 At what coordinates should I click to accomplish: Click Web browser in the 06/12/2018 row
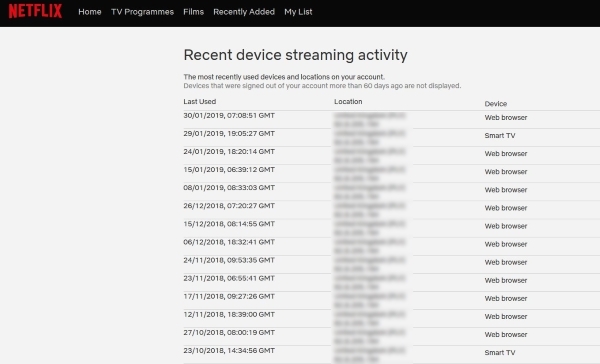pos(506,244)
